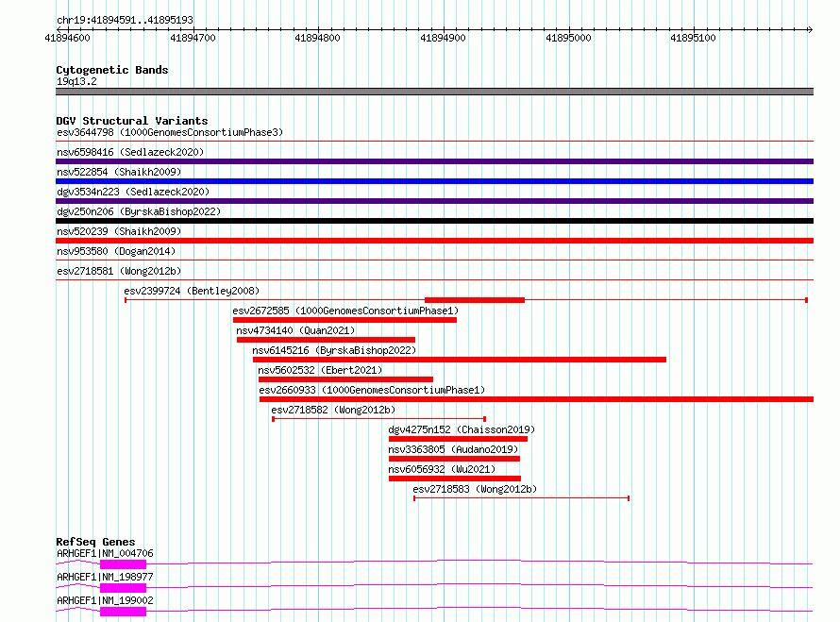Viewport: 840px width, 622px height.
Task: Click the thin red line of esv2718582
Action: click(x=378, y=419)
